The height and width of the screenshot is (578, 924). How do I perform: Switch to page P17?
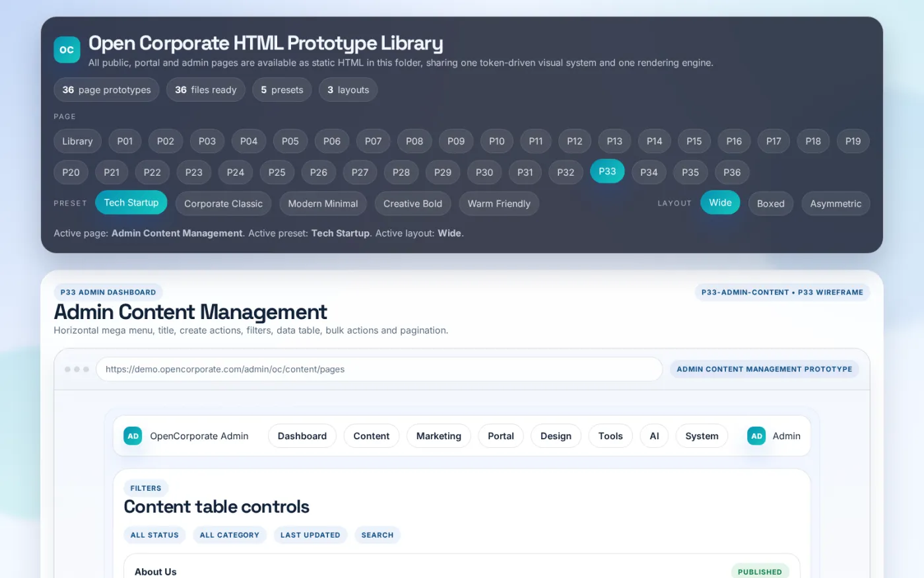774,141
